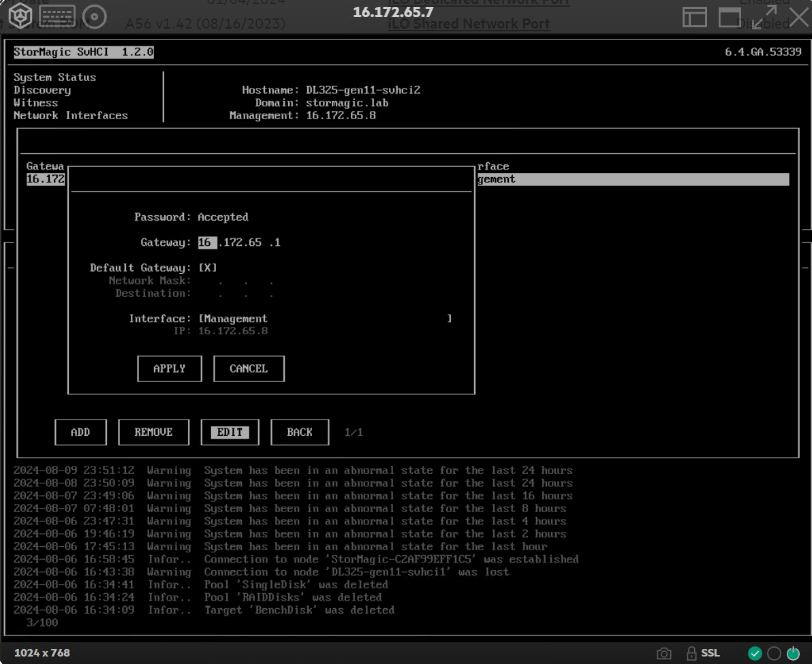
Task: Click the 1024 x 768 resolution label
Action: [42, 653]
